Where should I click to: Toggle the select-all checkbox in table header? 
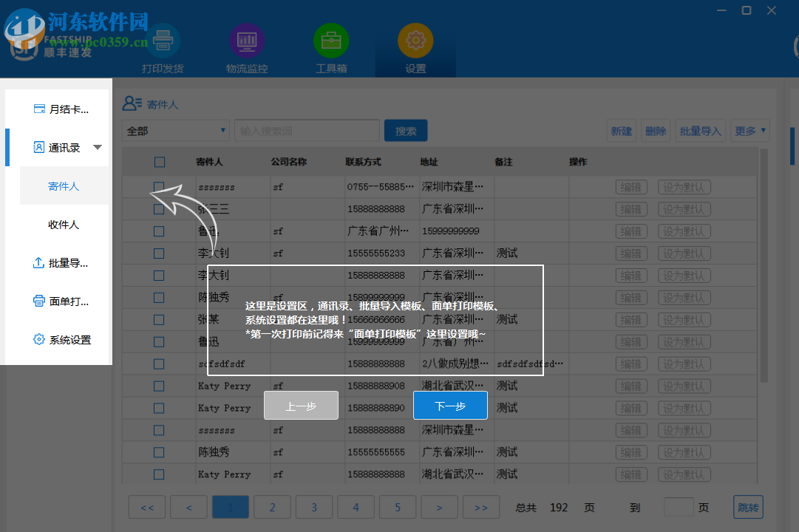[158, 162]
